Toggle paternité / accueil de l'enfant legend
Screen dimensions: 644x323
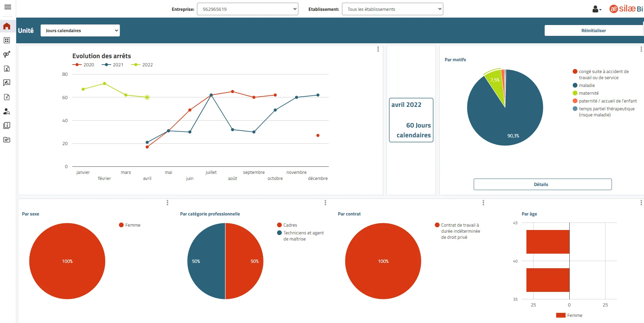click(605, 101)
